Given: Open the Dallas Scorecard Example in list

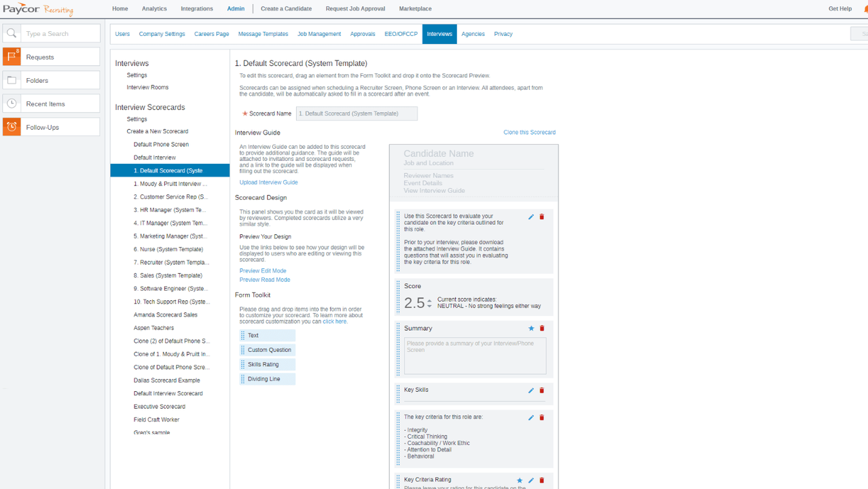Looking at the screenshot, I should (x=166, y=380).
